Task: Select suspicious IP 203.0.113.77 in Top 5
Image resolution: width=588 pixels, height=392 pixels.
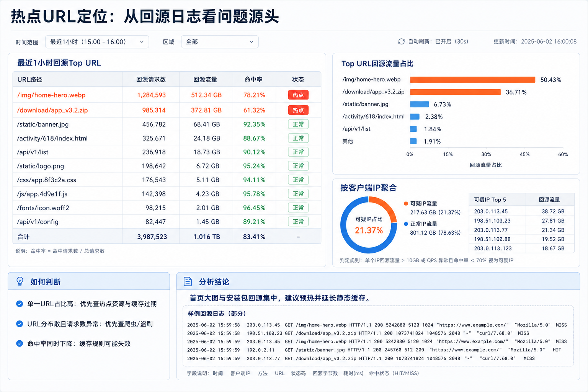Action: tap(491, 230)
